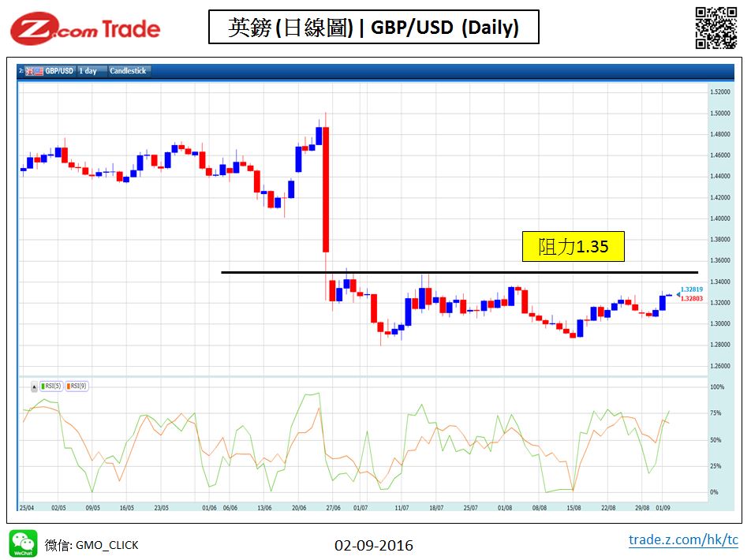Click the yellow 阻力1.35 resistance label

574,247
